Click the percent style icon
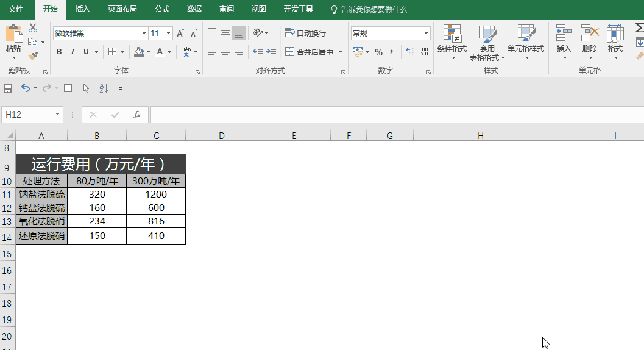This screenshot has width=644, height=350. click(378, 52)
